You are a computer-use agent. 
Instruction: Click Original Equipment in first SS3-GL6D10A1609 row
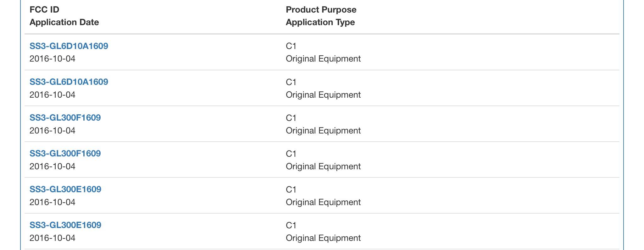pyautogui.click(x=323, y=59)
